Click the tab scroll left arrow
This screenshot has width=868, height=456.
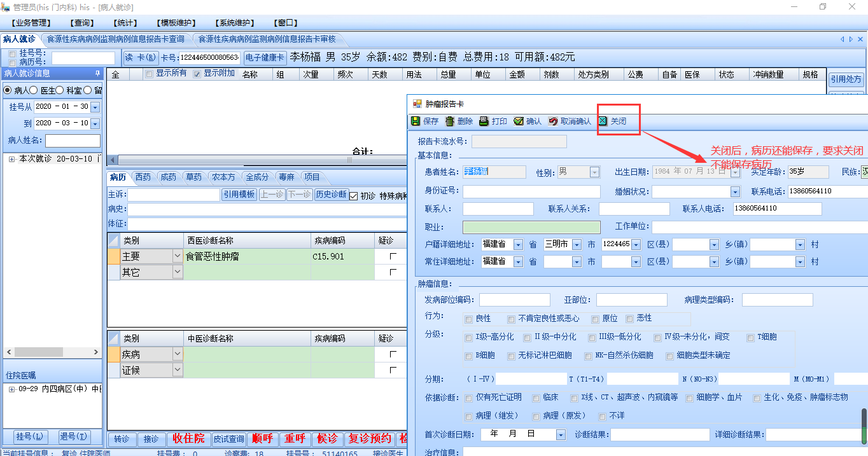coord(843,39)
